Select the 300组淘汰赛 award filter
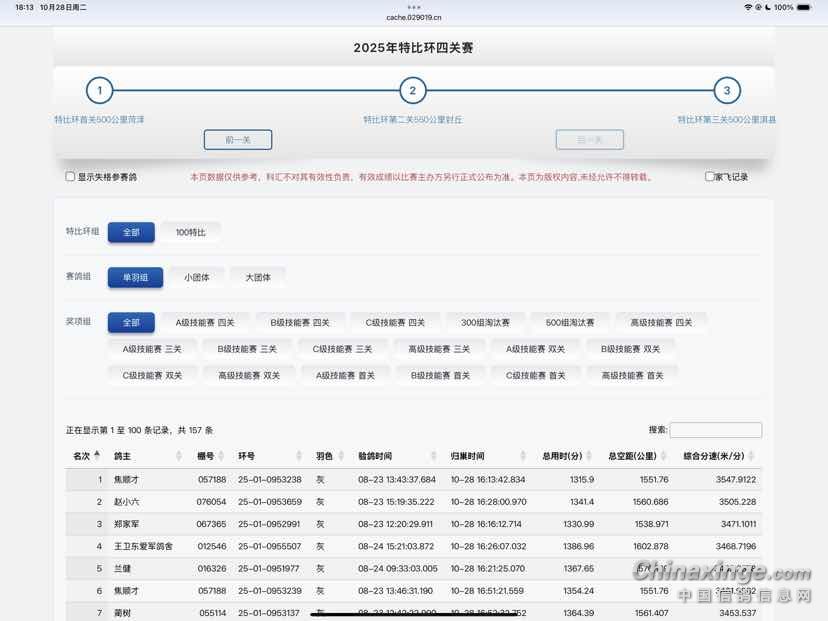 pyautogui.click(x=485, y=323)
